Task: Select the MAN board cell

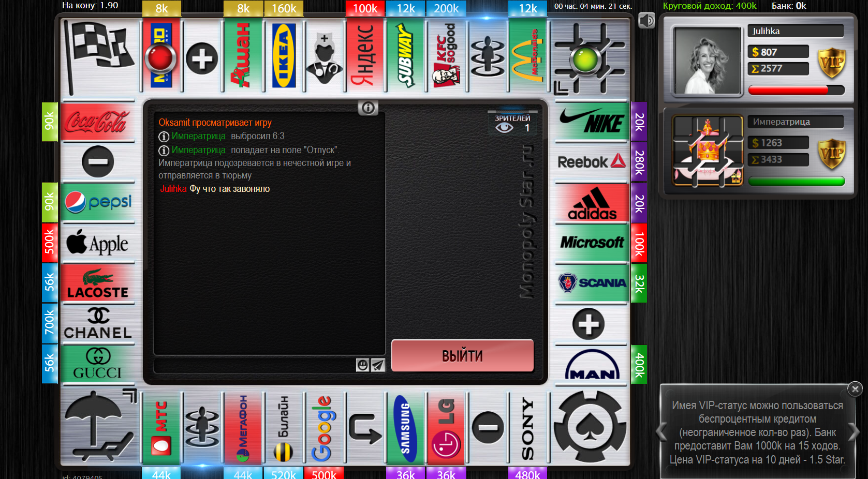Action: 592,365
